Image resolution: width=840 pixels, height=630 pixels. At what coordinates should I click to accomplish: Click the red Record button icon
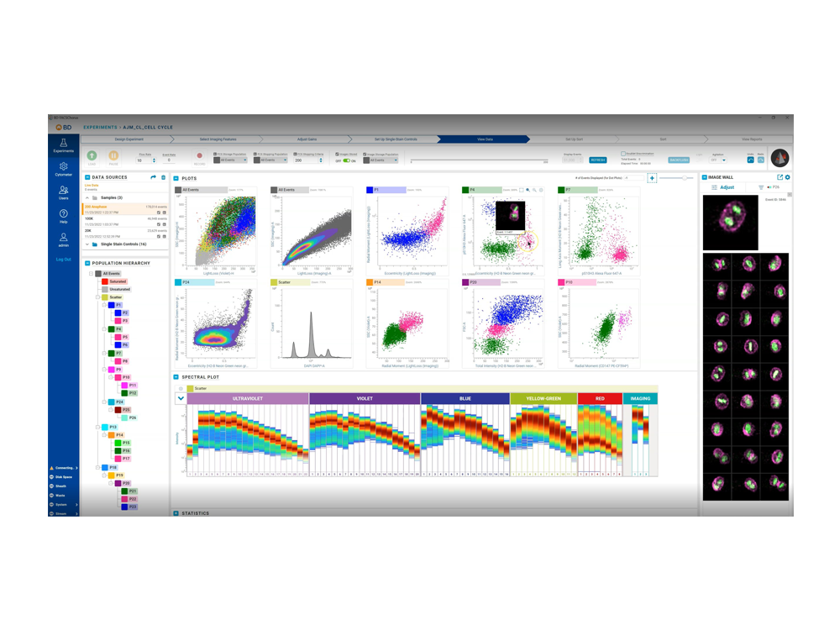199,156
